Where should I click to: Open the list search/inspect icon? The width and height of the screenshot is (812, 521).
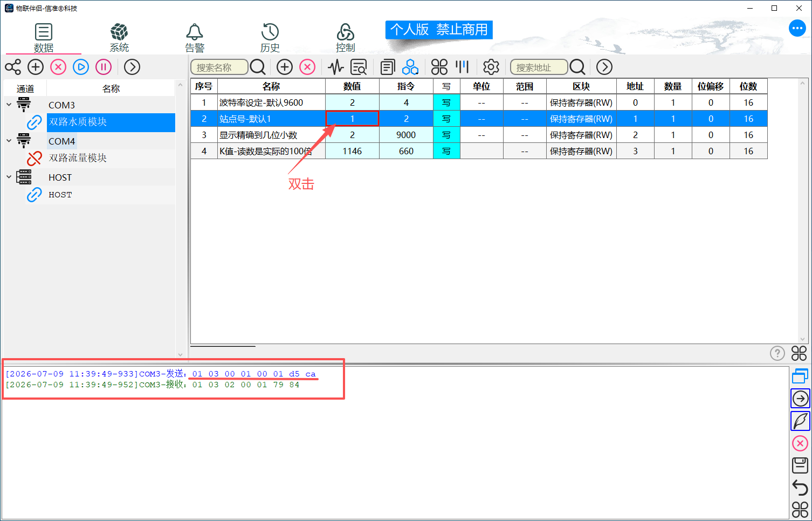359,67
